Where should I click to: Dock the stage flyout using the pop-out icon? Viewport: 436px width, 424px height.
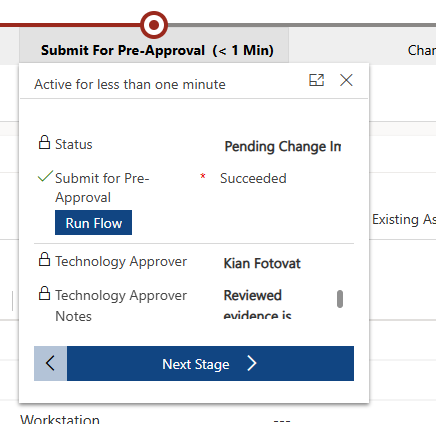click(316, 80)
